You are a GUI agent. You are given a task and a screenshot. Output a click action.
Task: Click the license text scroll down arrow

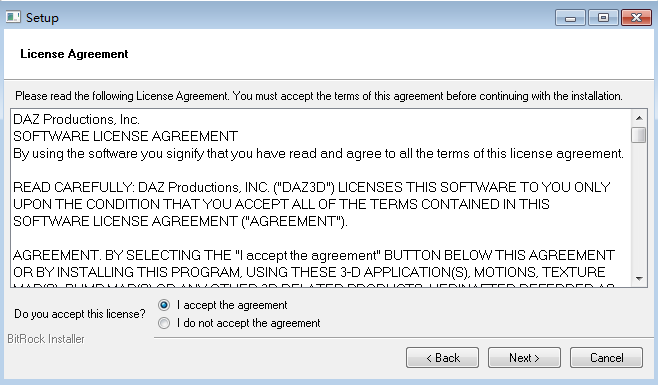pyautogui.click(x=639, y=278)
